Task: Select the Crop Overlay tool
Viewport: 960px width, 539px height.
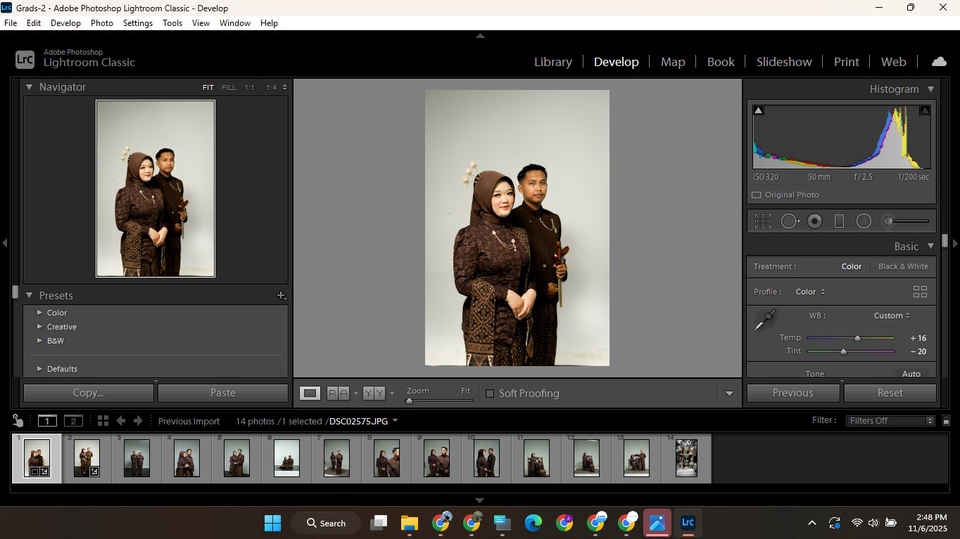Action: (763, 221)
